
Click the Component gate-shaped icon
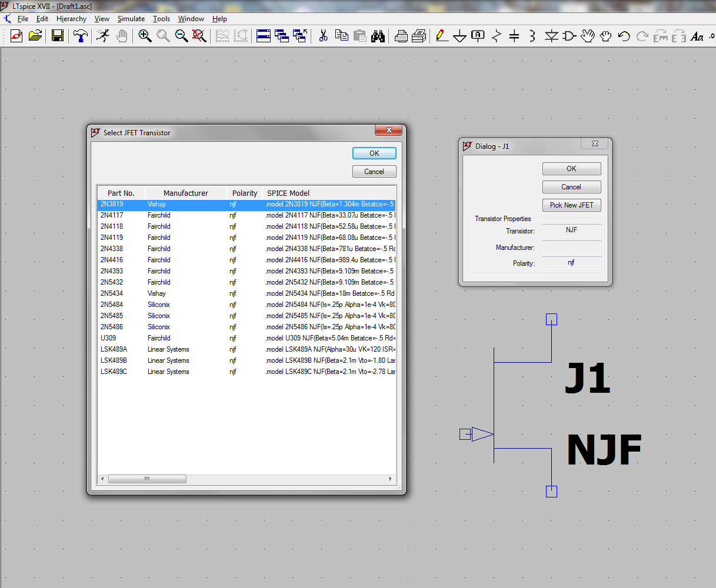569,36
